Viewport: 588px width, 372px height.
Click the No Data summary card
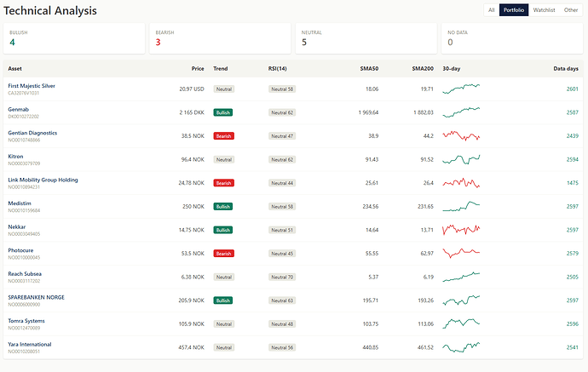click(512, 38)
